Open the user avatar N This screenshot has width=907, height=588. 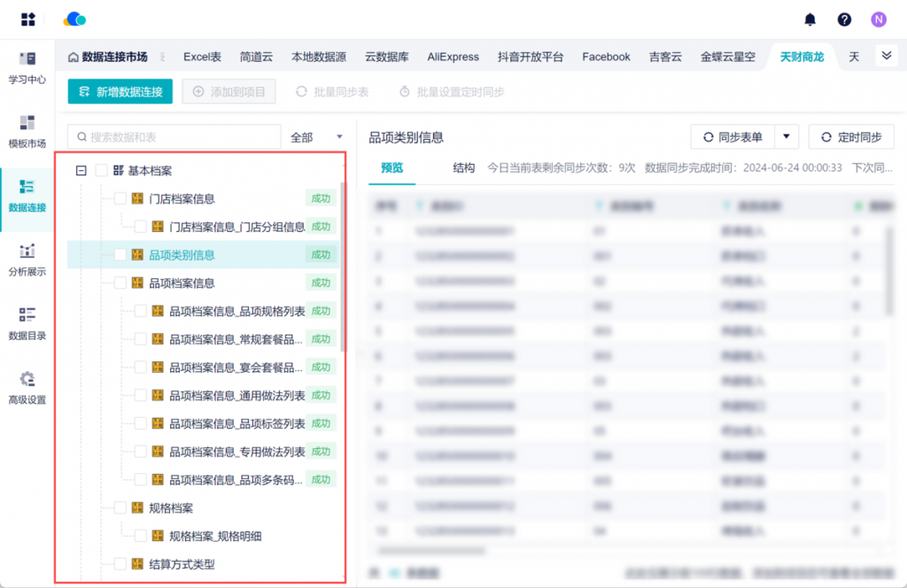click(x=879, y=19)
